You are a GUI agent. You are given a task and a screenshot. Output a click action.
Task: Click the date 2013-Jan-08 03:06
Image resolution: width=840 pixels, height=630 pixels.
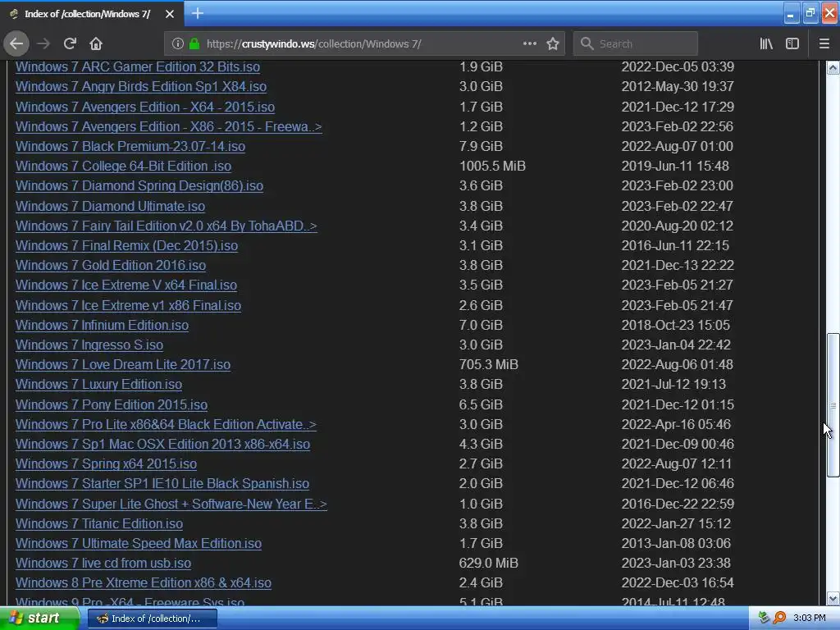[x=676, y=543]
